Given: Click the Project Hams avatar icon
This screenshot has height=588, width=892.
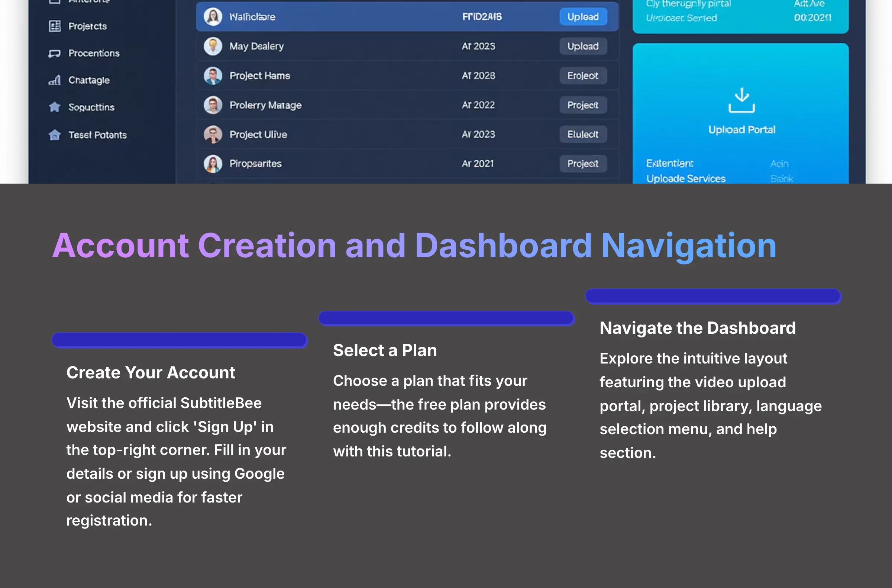Looking at the screenshot, I should [x=213, y=75].
